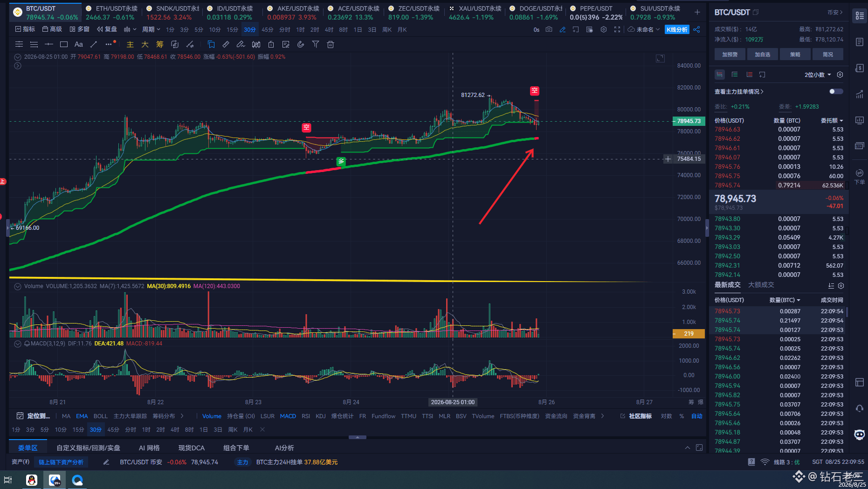Viewport: 868px width, 489px height.
Task: Sort order book by 委托额 dropdown
Action: [832, 120]
